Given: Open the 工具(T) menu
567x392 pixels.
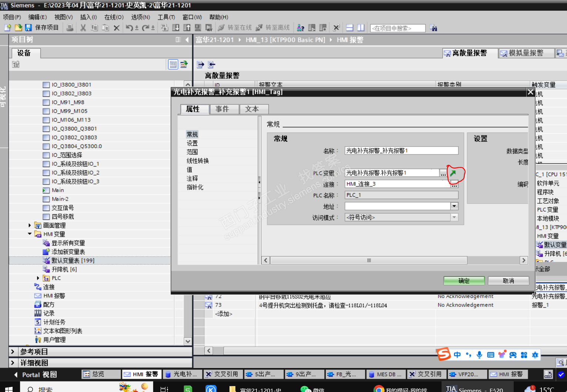Looking at the screenshot, I should (x=166, y=17).
